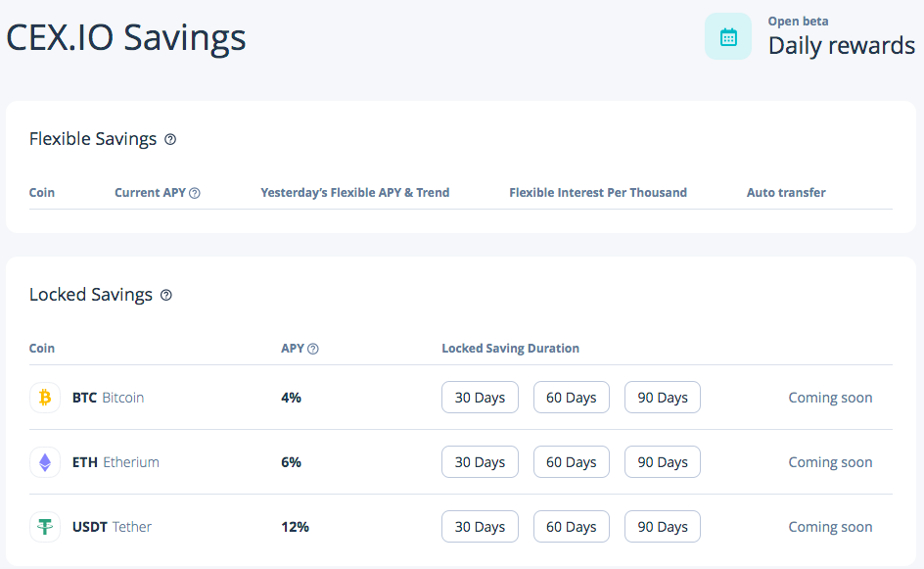Open the Flexible Savings help icon

coord(170,140)
